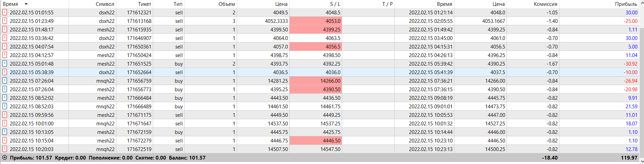Expand the summary row plus icon

click(x=5, y=158)
